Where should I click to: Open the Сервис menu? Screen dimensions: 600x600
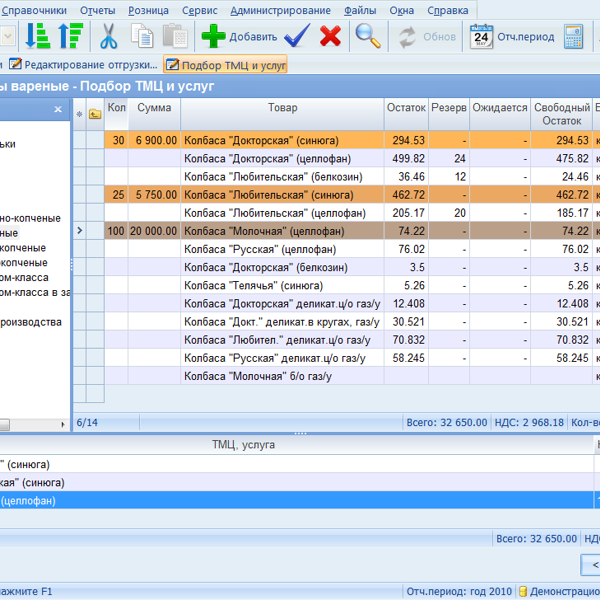199,11
